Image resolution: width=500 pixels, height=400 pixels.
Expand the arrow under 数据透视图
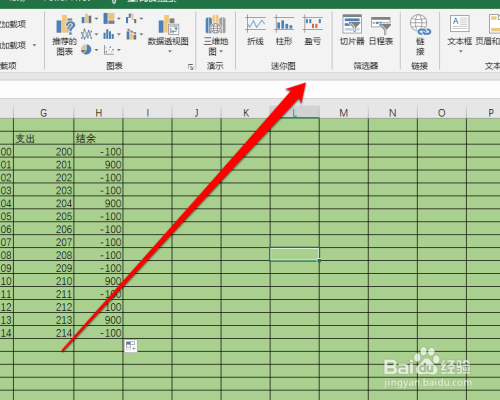[x=170, y=51]
